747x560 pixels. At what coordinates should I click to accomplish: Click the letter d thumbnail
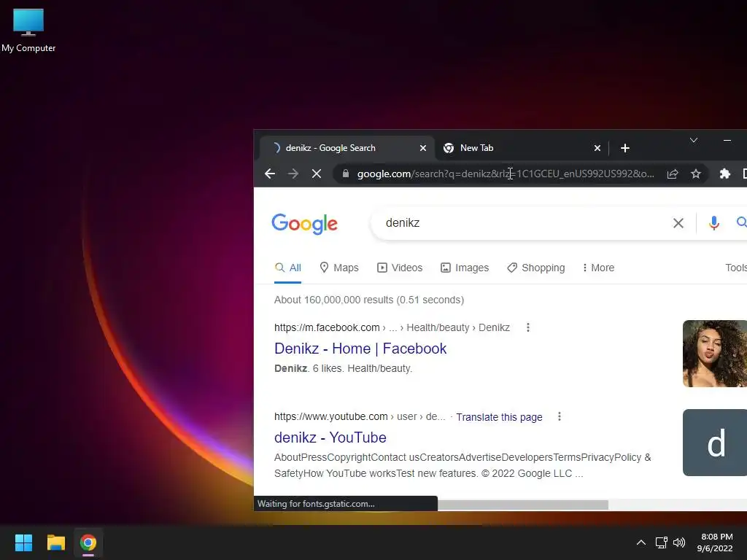click(715, 443)
